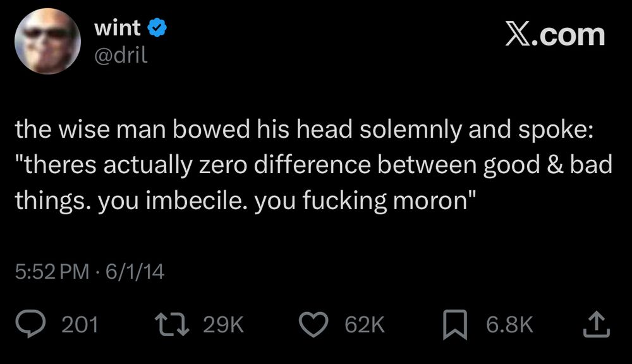Image resolution: width=632 pixels, height=364 pixels.
Task: Click the 5:52 PM timestamp
Action: (x=52, y=272)
